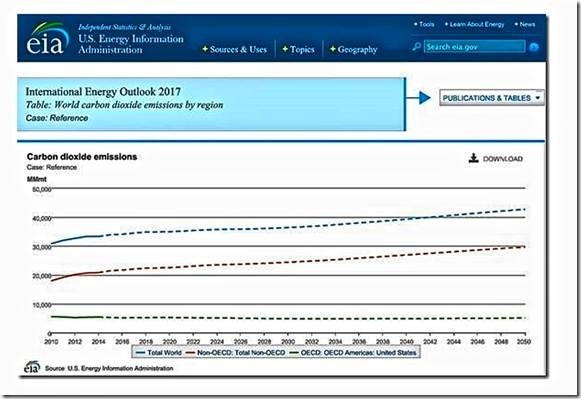
Task: Click the Source: U.S. Energy Information Administration text
Action: point(109,368)
